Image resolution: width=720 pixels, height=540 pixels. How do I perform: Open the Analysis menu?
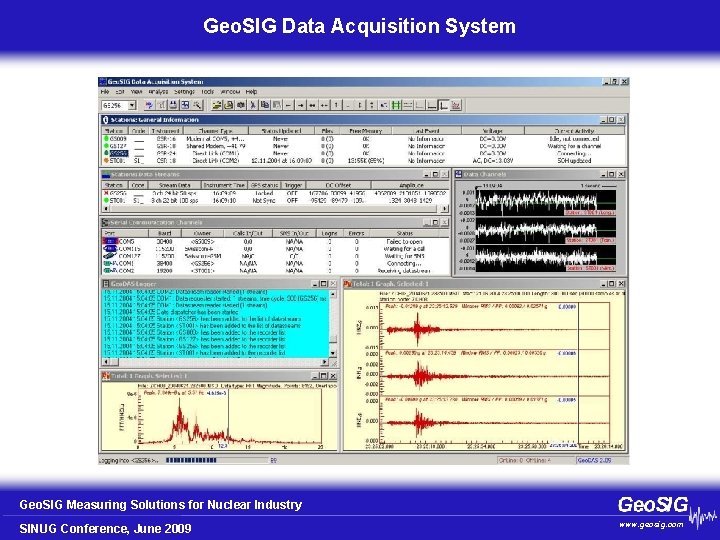tap(158, 92)
